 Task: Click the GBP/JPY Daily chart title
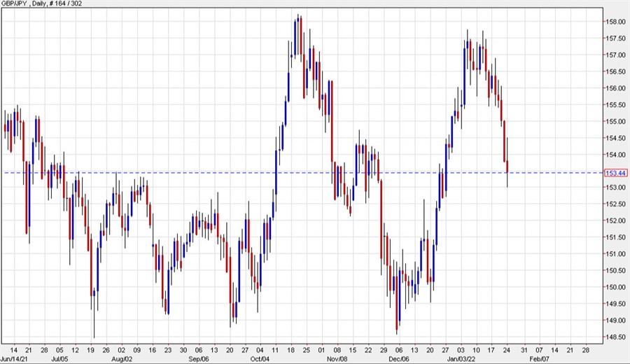point(41,3)
